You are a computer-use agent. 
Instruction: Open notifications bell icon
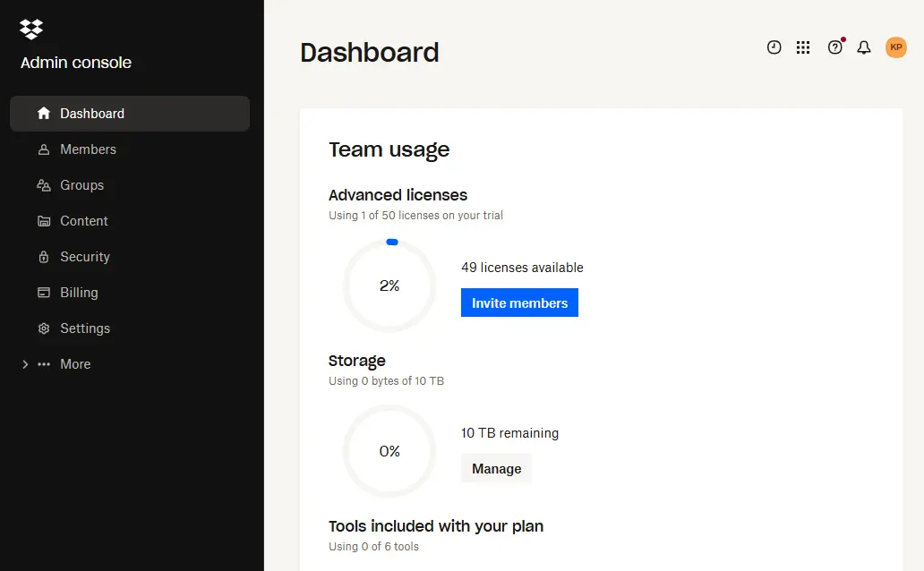864,47
